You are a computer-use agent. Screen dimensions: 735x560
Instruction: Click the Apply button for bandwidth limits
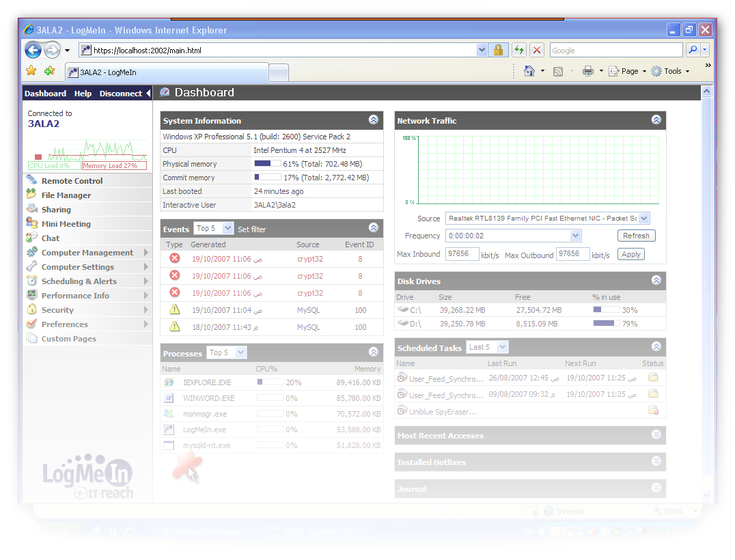[631, 254]
